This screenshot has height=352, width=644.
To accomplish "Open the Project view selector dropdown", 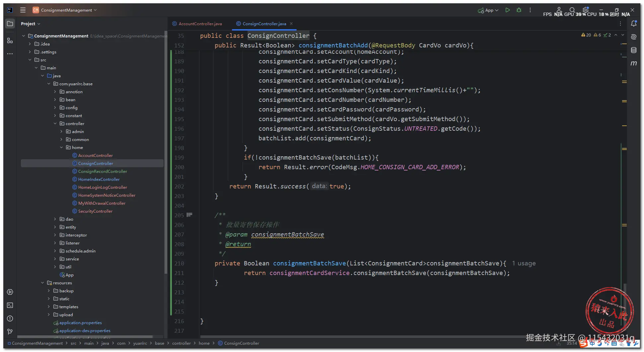I will pos(30,24).
